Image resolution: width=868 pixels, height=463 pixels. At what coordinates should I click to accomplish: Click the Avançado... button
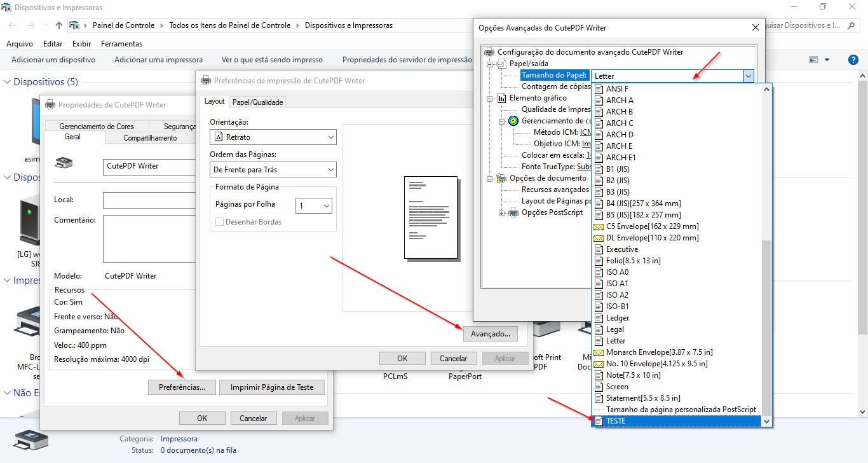(x=490, y=333)
